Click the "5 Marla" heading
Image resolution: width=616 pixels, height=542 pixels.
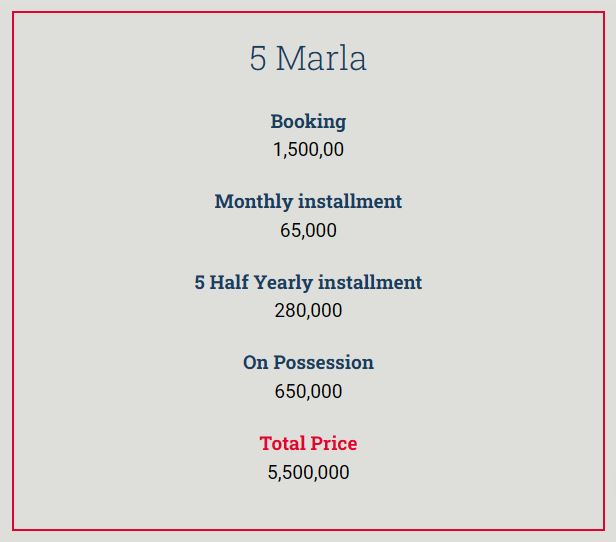[308, 58]
